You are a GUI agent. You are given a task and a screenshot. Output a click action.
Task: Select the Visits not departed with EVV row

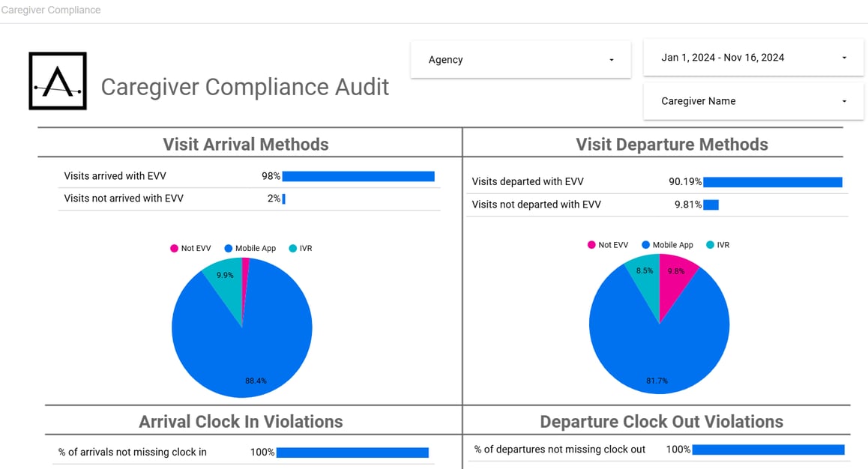536,205
